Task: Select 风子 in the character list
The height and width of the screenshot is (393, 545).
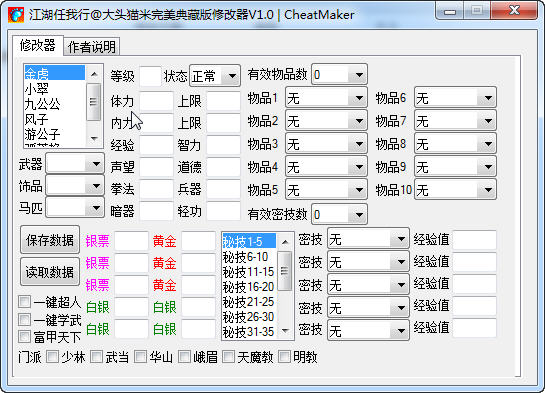Action: [x=55, y=119]
